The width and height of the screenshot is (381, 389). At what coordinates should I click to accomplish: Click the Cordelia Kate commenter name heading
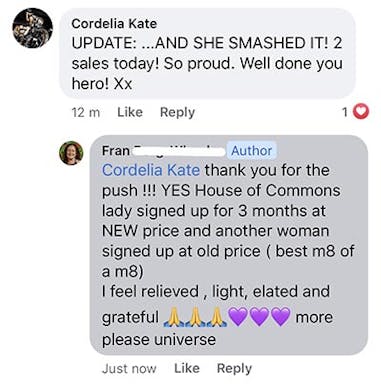(114, 24)
